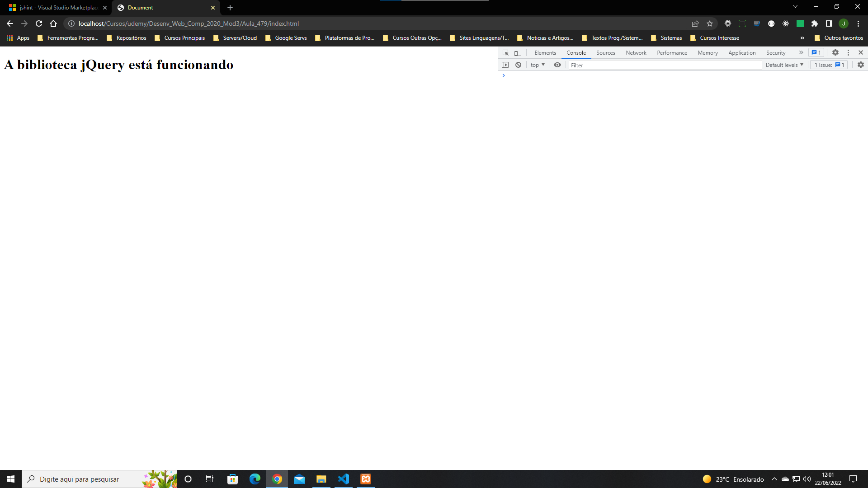Open the Servers/Cloud bookmark folder

[235, 38]
